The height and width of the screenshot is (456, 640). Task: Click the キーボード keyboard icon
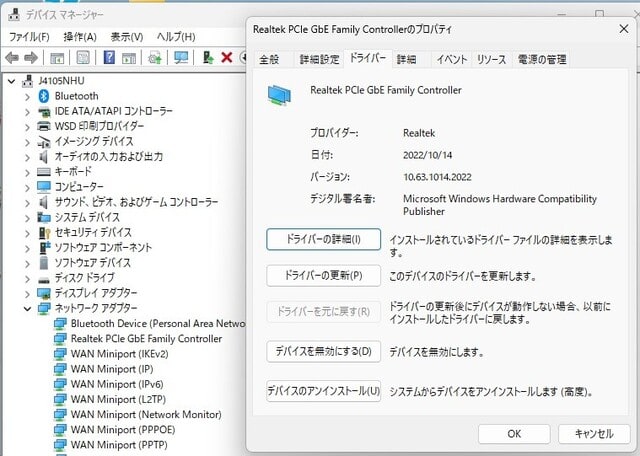44,171
